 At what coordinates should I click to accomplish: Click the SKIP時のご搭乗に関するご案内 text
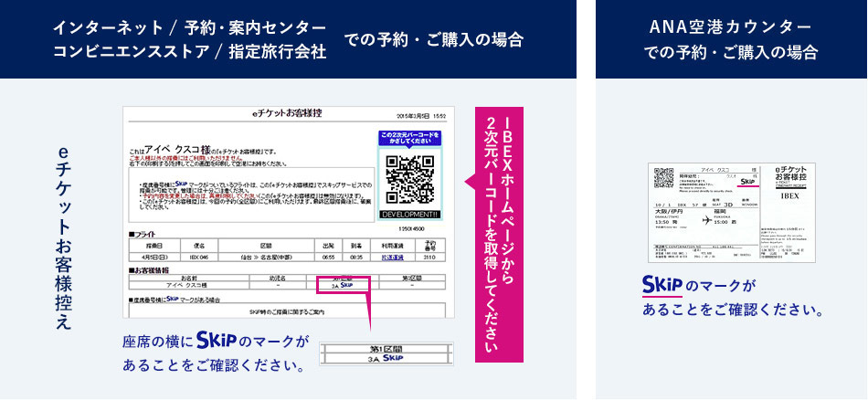point(287,312)
